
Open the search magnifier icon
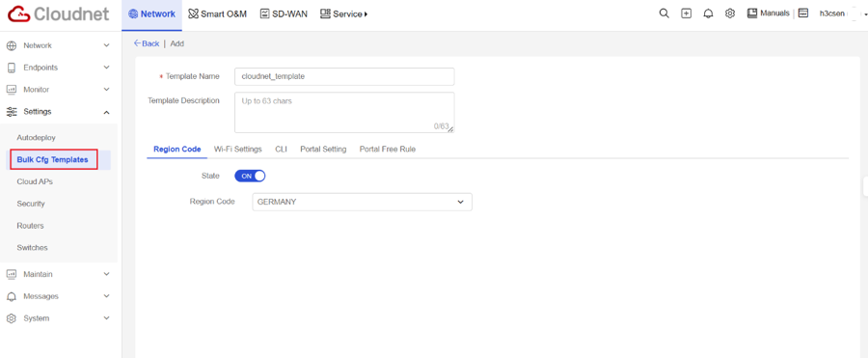coord(665,14)
